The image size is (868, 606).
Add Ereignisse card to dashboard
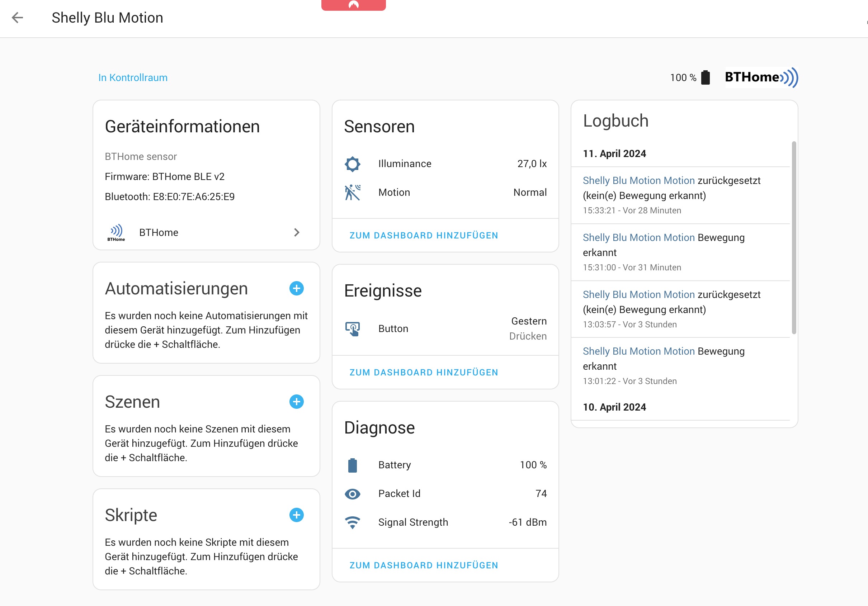[423, 372]
